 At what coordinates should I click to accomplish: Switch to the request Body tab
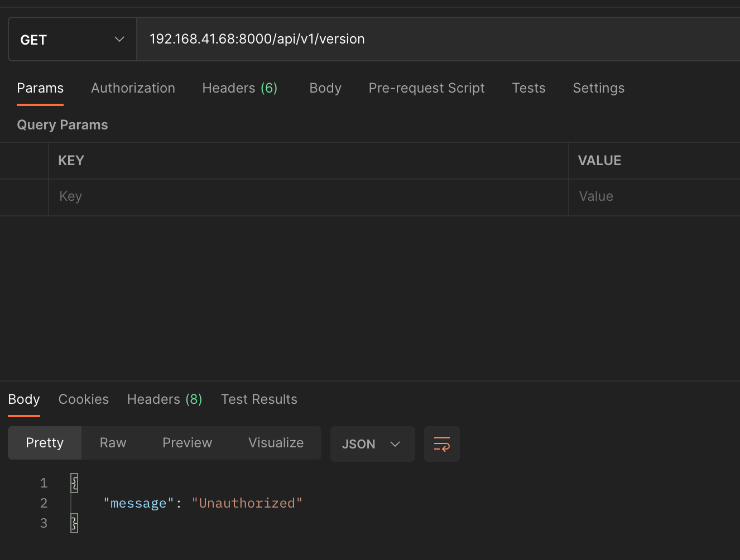(325, 88)
